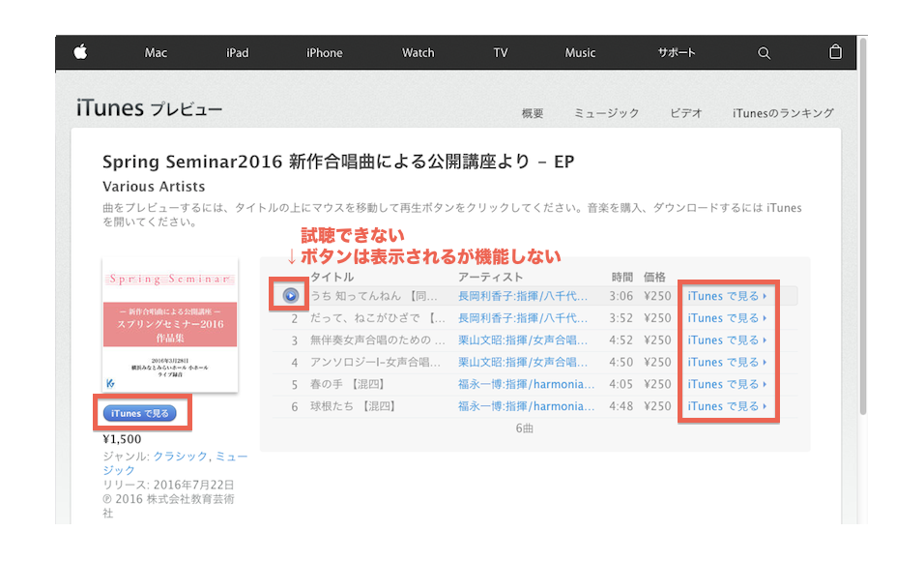Switch to the 概要 tab
The height and width of the screenshot is (561, 924).
pyautogui.click(x=533, y=113)
